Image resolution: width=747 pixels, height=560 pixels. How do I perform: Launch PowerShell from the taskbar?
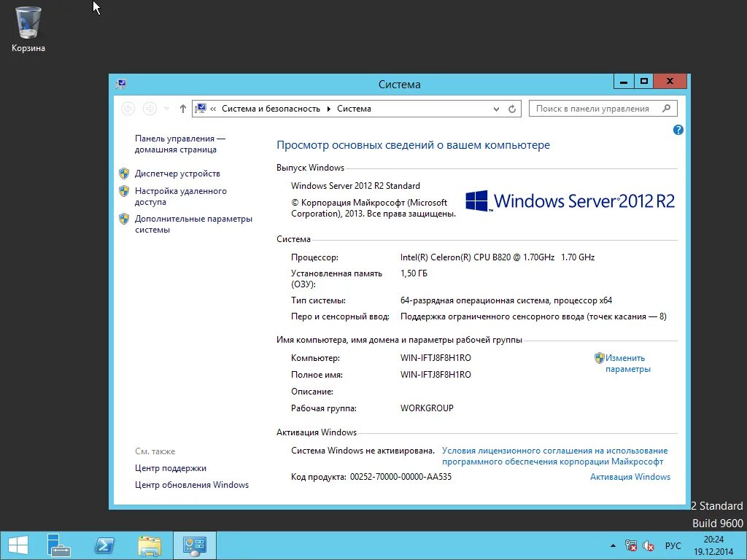[x=104, y=545]
